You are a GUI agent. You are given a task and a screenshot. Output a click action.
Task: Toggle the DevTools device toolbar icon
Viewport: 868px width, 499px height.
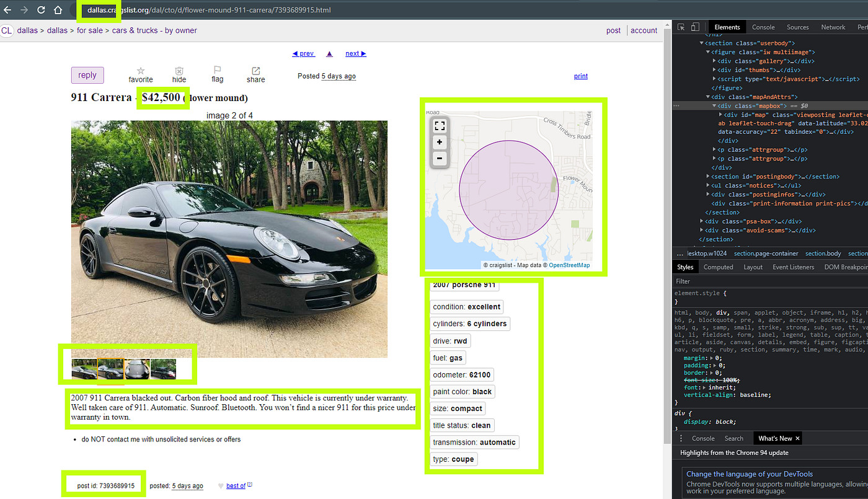click(695, 27)
